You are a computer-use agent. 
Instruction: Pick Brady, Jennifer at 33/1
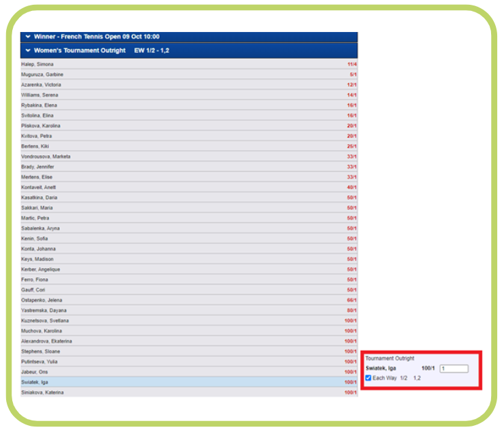[352, 167]
